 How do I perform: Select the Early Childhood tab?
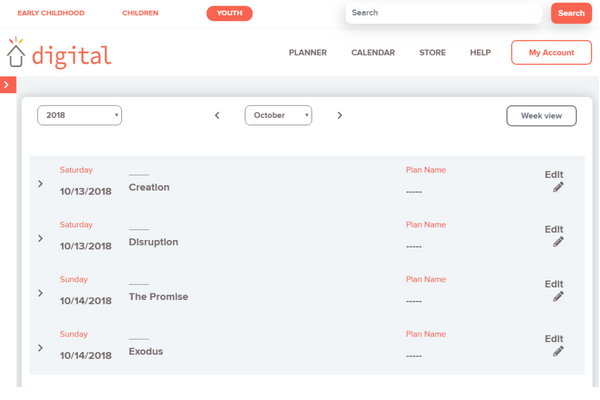pos(51,13)
